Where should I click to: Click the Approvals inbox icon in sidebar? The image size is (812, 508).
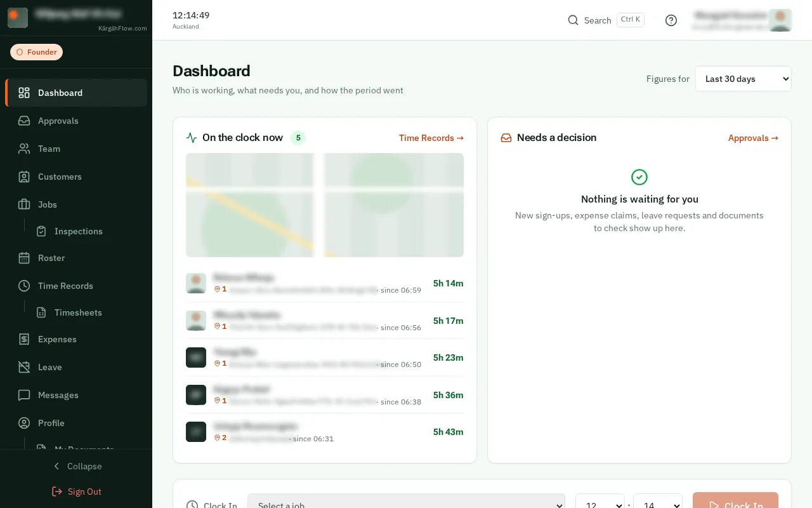tap(24, 121)
